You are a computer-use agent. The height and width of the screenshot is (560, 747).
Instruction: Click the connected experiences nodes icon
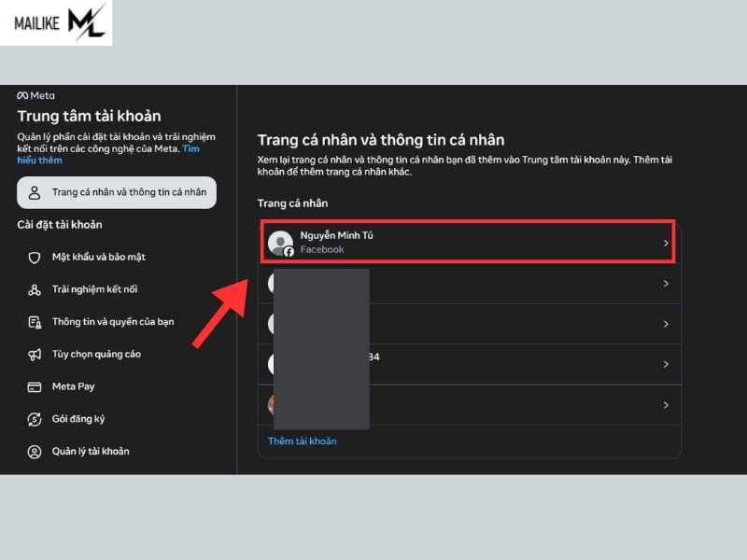35,289
